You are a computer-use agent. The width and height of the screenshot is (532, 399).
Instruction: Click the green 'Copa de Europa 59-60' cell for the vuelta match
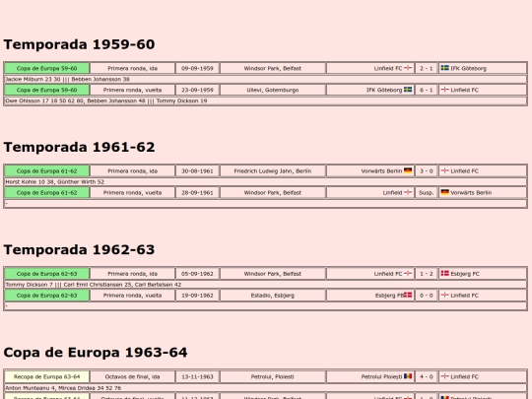click(x=47, y=90)
